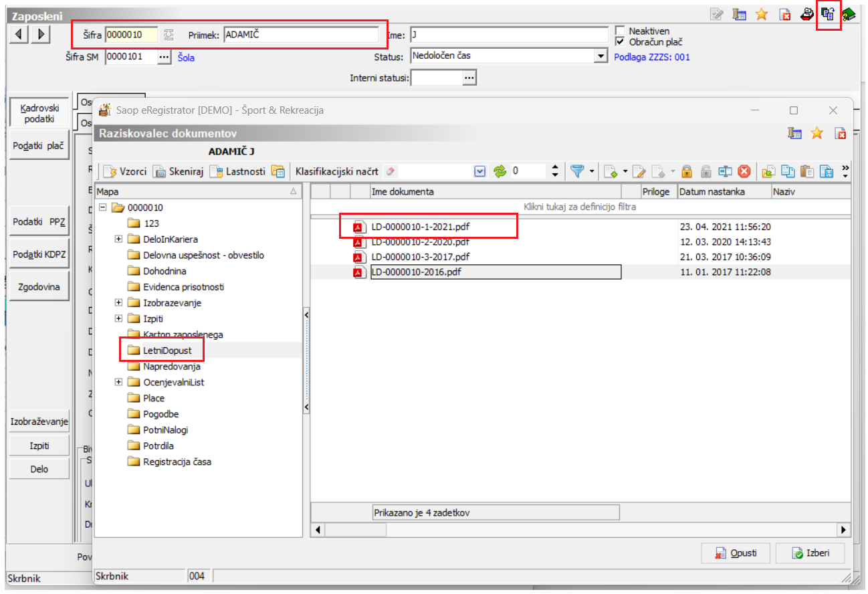Click the Opusti button
Viewport: 868px width, 594px height.
click(x=736, y=554)
